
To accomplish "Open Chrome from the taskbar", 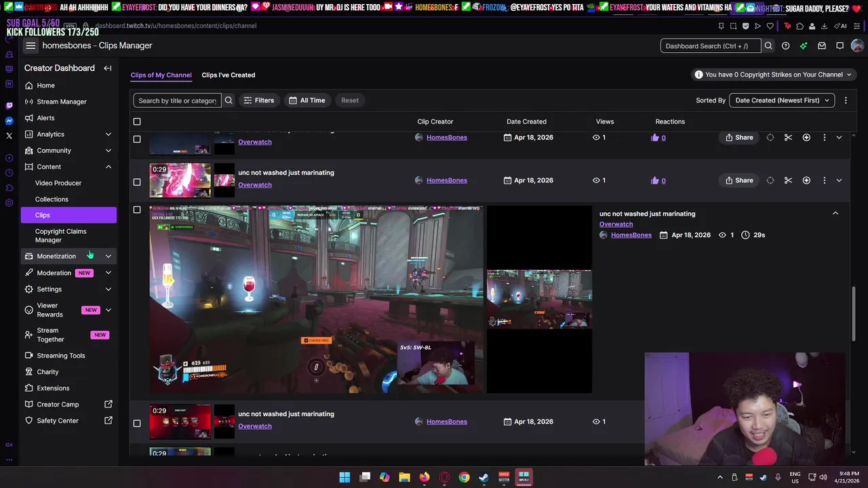I will (x=464, y=477).
